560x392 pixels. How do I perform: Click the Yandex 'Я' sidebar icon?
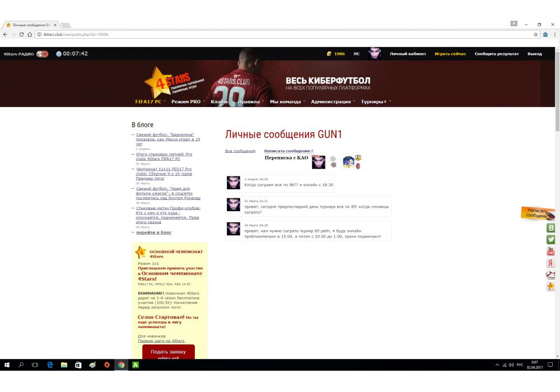(551, 263)
